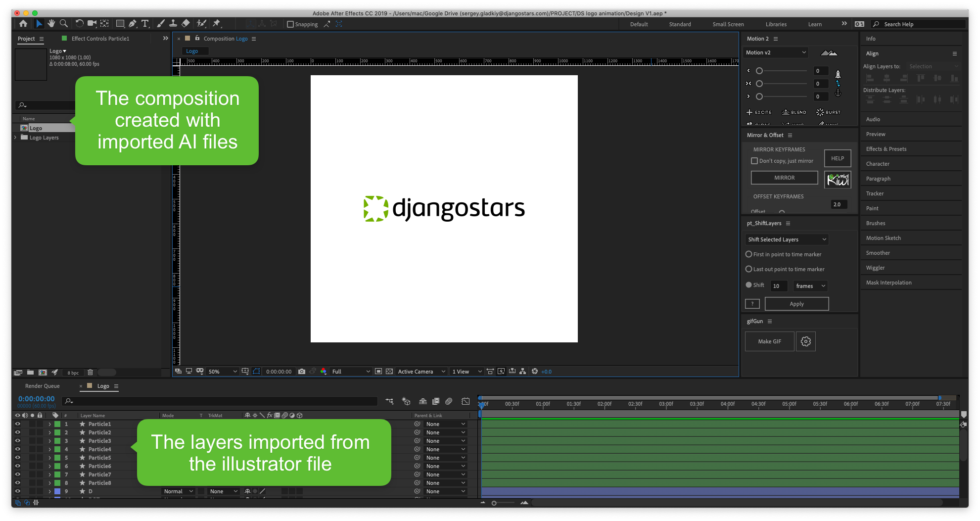Select the Brush tool
The height and width of the screenshot is (521, 980).
pyautogui.click(x=161, y=23)
